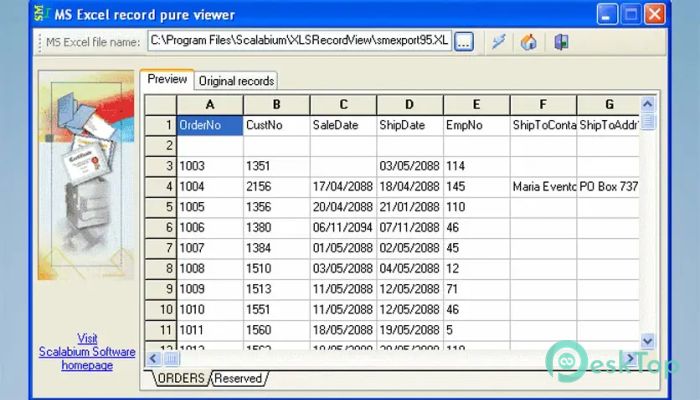Select cell with customer 1551
This screenshot has width=700, height=400.
(276, 310)
